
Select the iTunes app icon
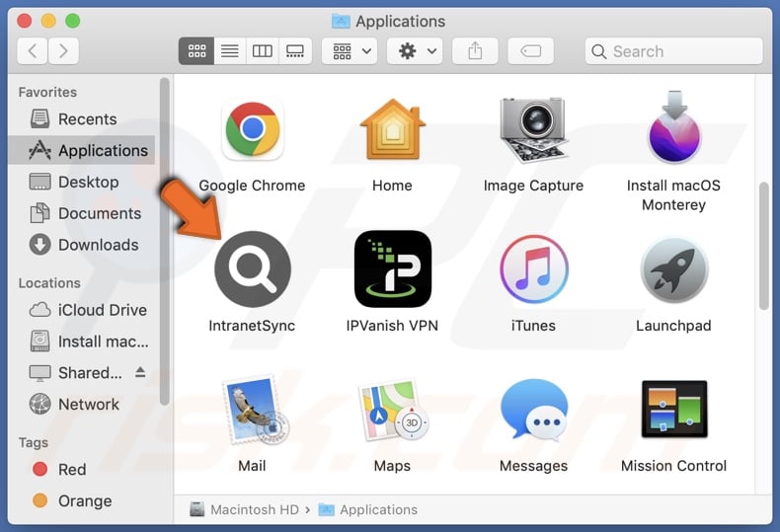[x=533, y=269]
